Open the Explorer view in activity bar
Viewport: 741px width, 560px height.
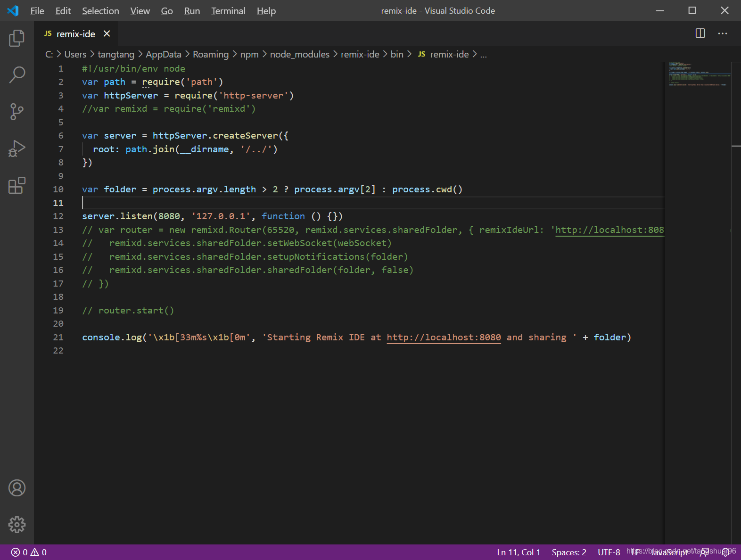[x=17, y=38]
